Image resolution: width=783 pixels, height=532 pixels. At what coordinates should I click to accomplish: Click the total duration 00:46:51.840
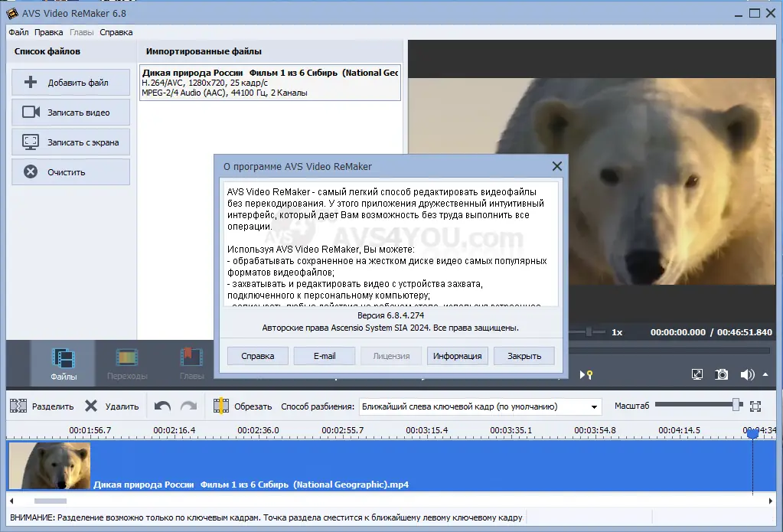click(745, 332)
